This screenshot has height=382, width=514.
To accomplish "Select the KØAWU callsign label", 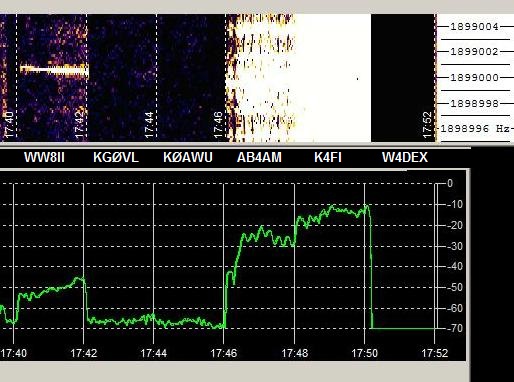I will (x=188, y=157).
